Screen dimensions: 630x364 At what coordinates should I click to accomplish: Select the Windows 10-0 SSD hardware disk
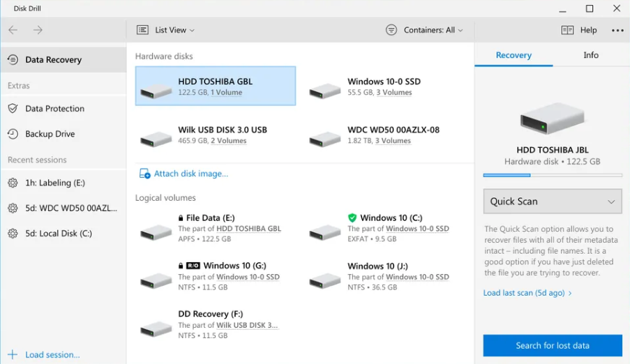pyautogui.click(x=385, y=86)
